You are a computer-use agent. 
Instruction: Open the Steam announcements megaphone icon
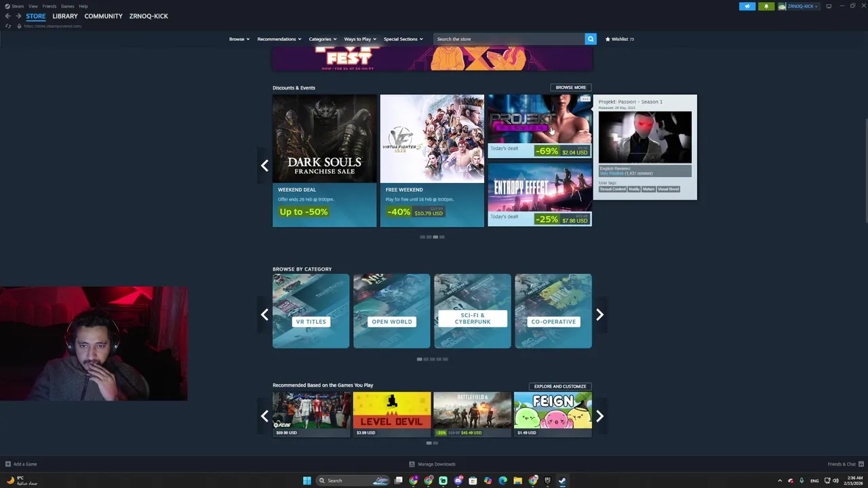point(747,6)
